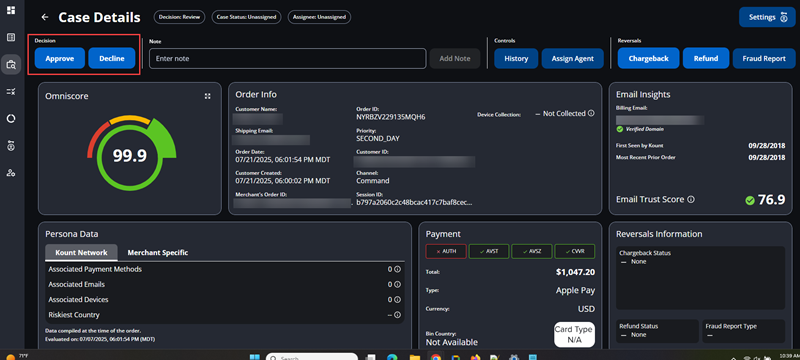Focus the Enter note field
800x360 pixels.
tap(288, 59)
